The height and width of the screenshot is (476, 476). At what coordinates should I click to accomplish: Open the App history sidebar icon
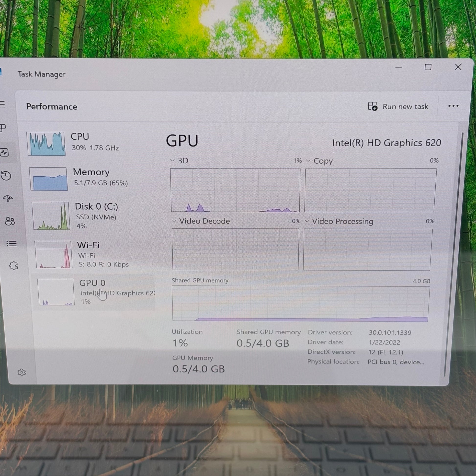coord(6,176)
